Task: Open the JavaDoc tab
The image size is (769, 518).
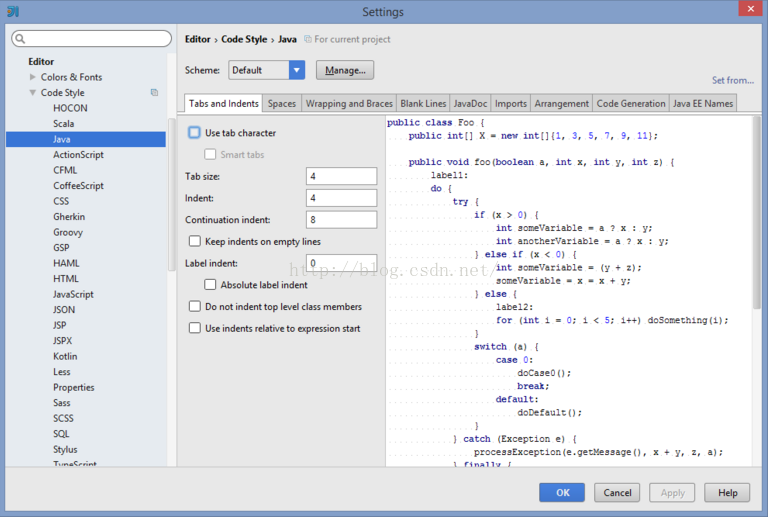Action: point(470,104)
